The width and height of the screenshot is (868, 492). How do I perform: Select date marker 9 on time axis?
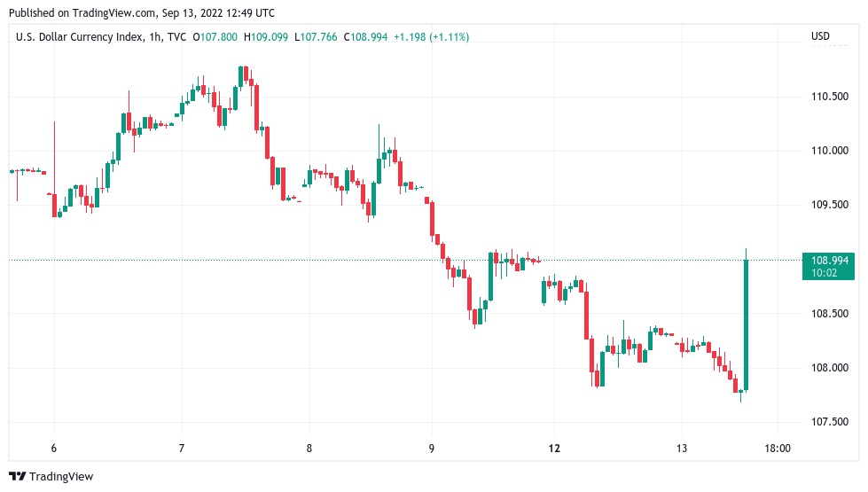(432, 449)
